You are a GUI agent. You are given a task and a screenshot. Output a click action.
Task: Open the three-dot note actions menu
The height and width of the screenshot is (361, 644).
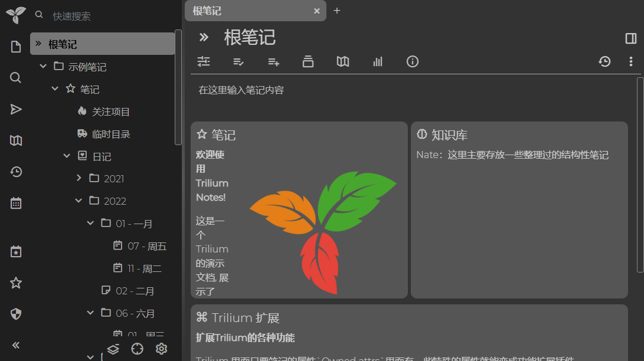click(x=631, y=61)
